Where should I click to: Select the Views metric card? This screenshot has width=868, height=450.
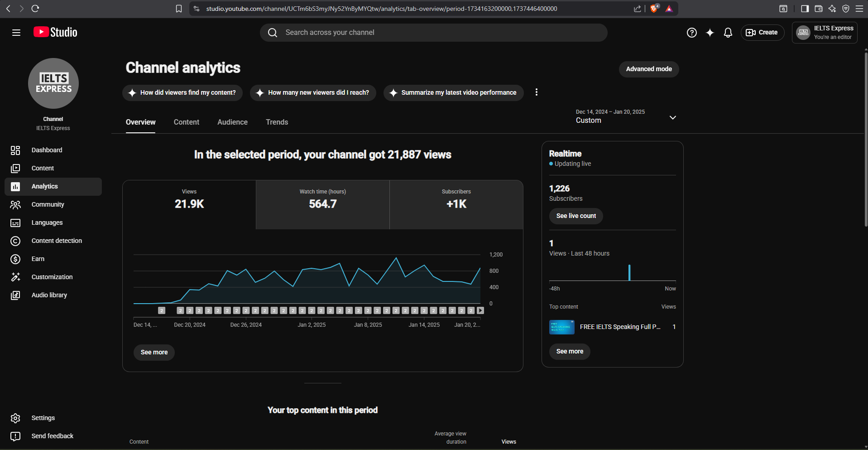189,204
